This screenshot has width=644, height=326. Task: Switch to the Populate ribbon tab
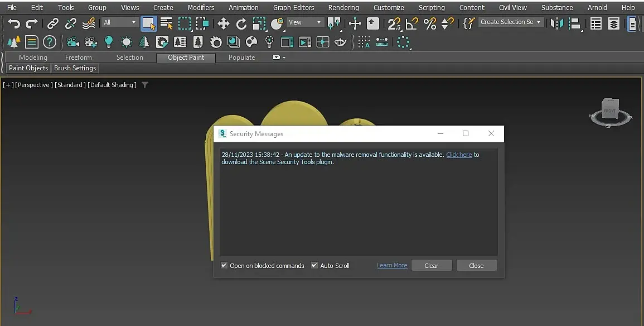click(241, 57)
